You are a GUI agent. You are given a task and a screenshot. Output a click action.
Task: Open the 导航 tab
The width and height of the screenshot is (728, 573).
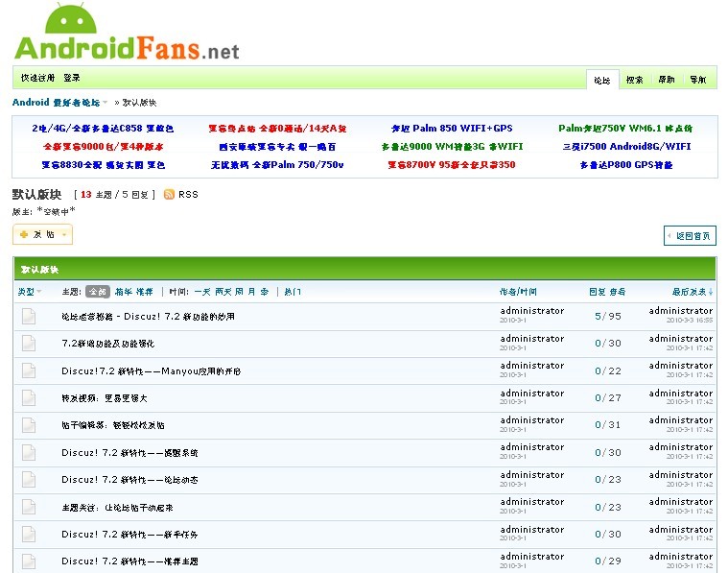[698, 80]
